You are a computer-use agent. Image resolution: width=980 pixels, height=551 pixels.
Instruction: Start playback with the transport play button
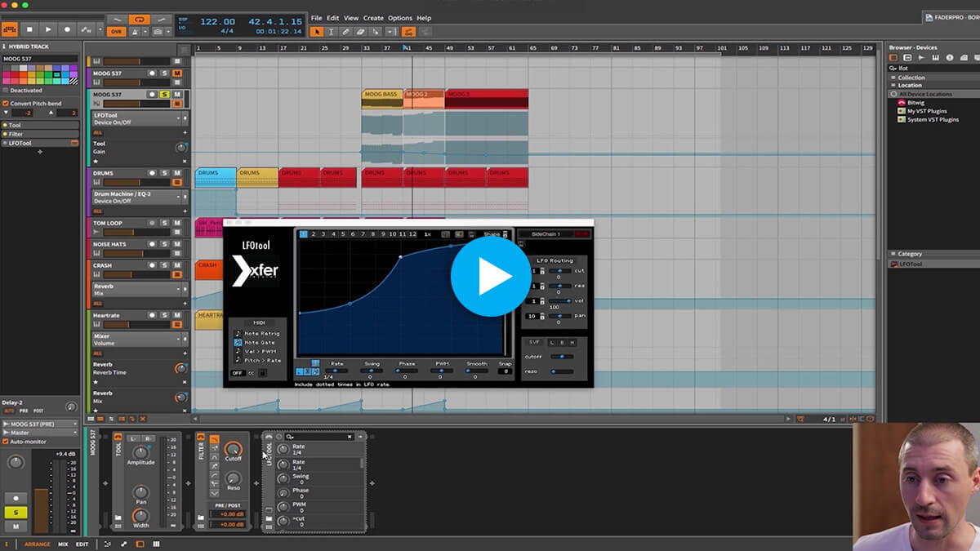point(48,29)
